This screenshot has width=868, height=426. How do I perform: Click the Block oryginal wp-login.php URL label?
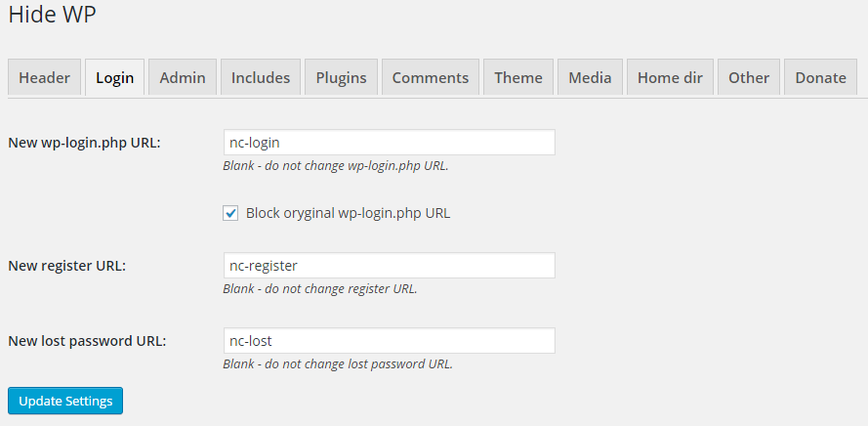(348, 213)
